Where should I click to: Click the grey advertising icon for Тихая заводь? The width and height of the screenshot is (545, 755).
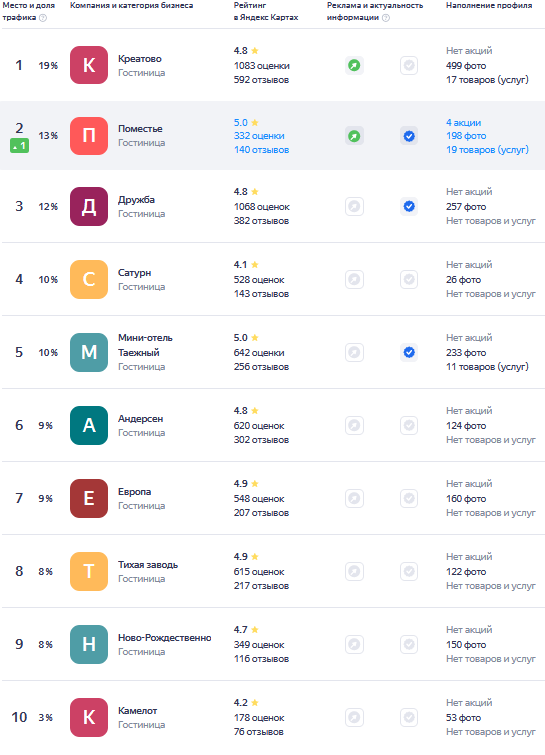coord(354,571)
